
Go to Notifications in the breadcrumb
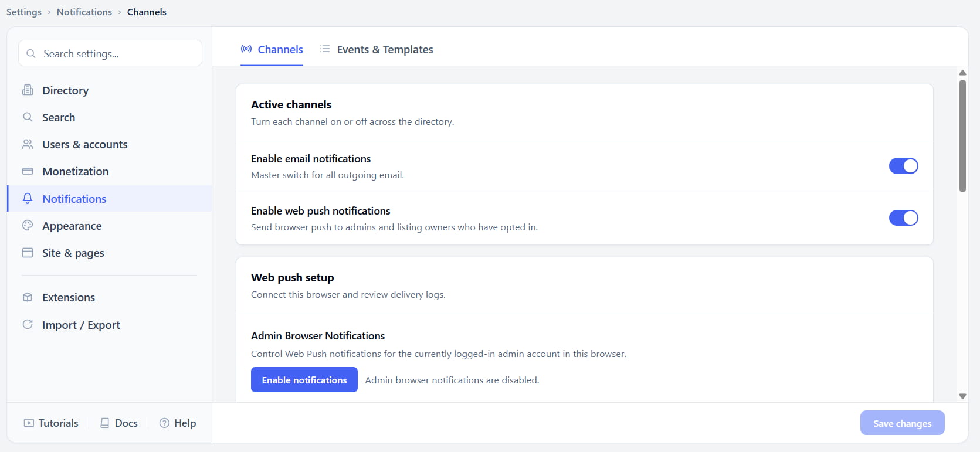coord(84,12)
